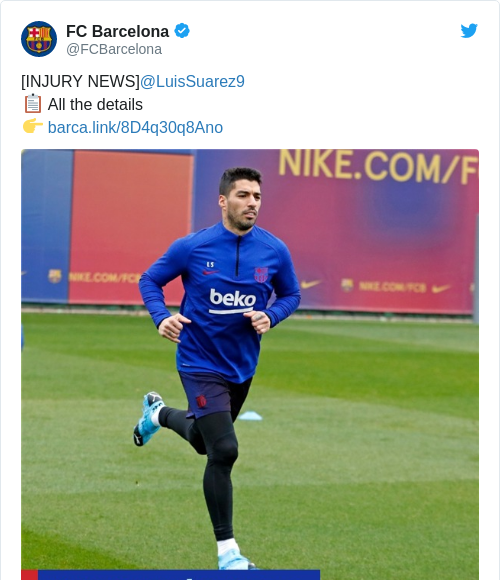Click the large NIKE.COM banner text in photo
The image size is (500, 580).
coord(378,167)
